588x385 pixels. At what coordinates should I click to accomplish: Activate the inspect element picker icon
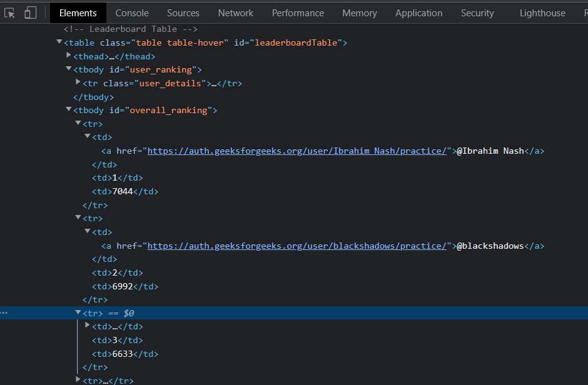coord(10,13)
